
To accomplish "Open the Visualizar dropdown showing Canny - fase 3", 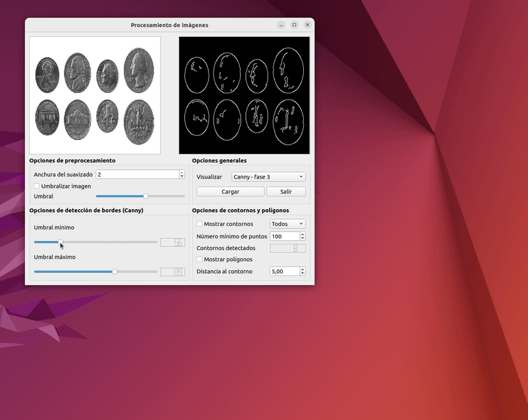I will [268, 177].
